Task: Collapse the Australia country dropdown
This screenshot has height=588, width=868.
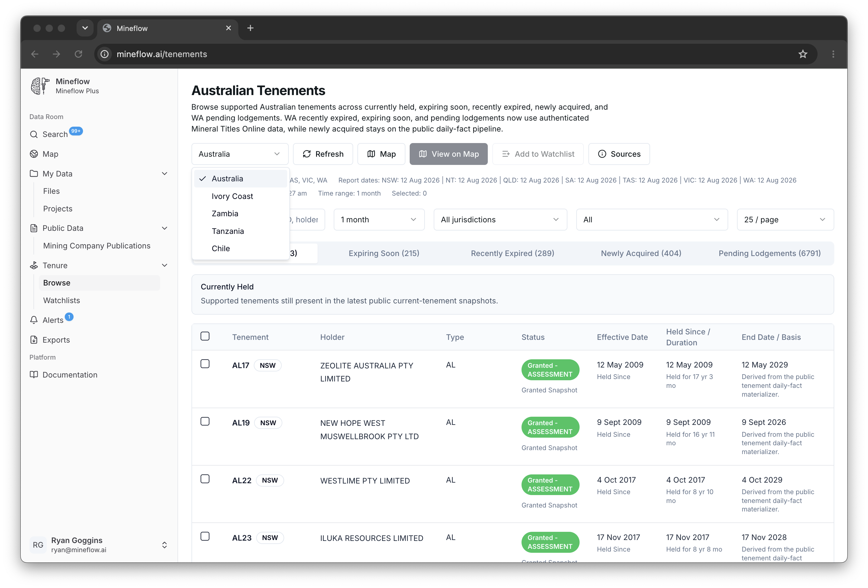Action: point(240,154)
